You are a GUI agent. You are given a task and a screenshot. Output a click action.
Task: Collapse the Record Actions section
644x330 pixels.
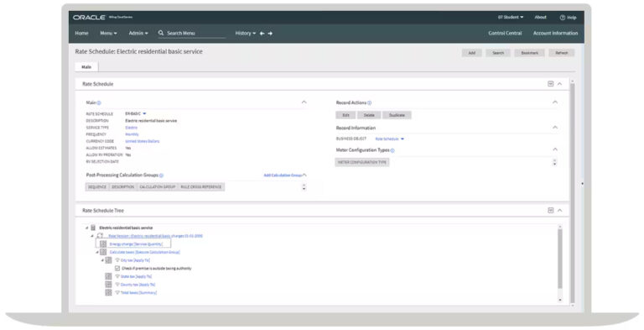(555, 102)
